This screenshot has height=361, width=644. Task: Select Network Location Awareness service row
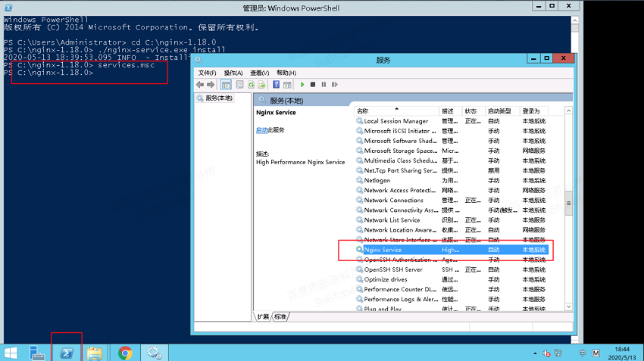point(452,230)
